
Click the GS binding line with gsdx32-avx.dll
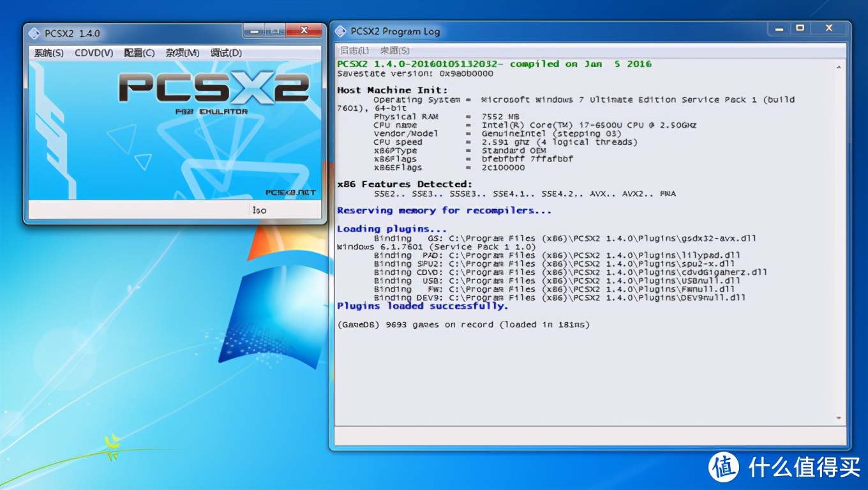tap(565, 238)
